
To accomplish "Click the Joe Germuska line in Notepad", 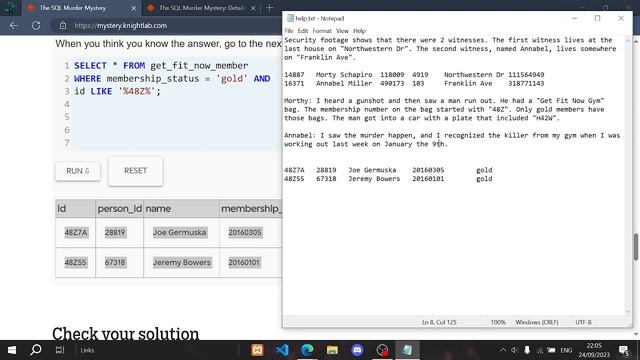I will 388,170.
